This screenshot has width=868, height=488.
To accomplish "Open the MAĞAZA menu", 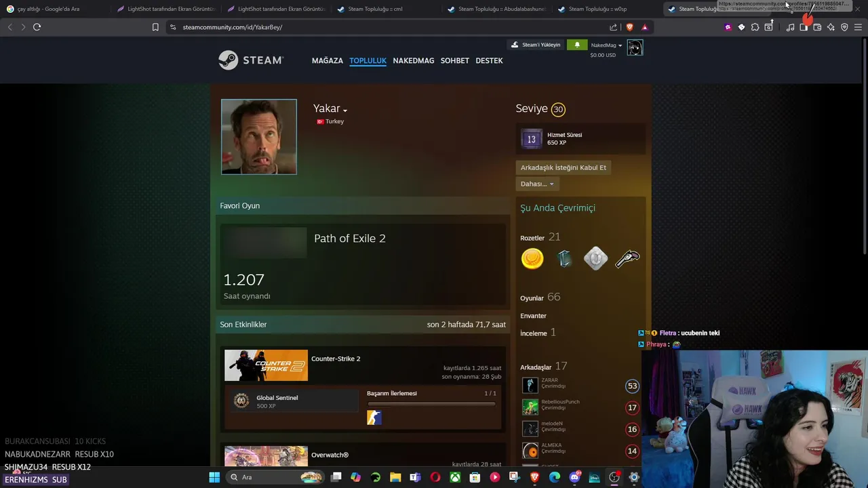I will pyautogui.click(x=328, y=60).
